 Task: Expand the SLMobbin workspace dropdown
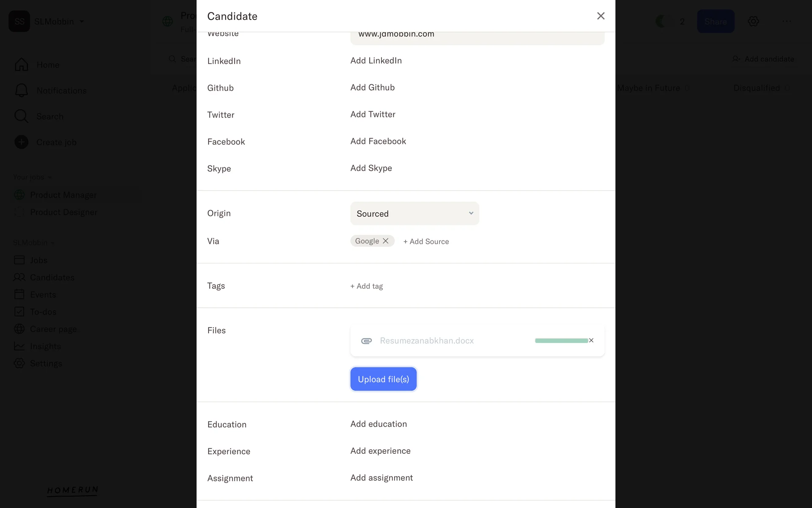coord(82,22)
